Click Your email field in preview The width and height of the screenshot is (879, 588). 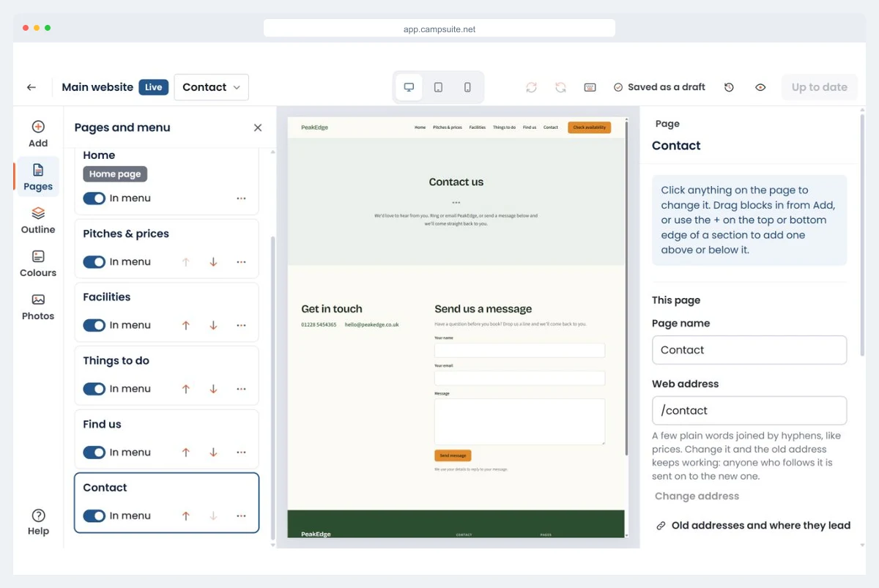coord(519,378)
